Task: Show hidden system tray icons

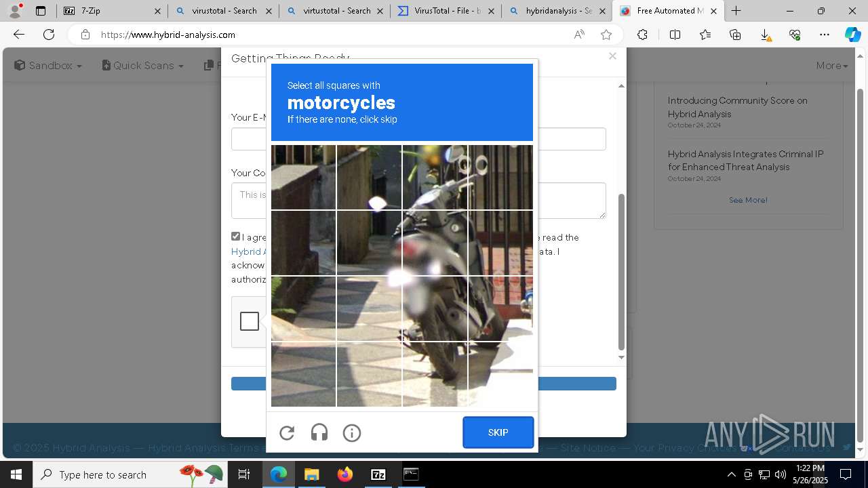Action: pyautogui.click(x=731, y=474)
